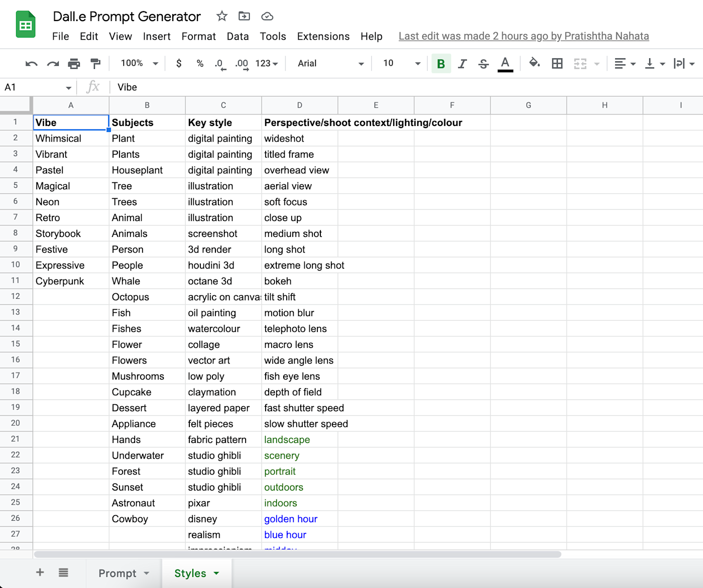
Task: View cloud save status icon
Action: (267, 16)
